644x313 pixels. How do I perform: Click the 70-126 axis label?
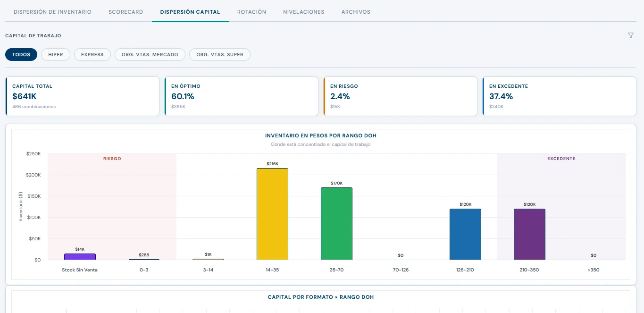pos(401,270)
